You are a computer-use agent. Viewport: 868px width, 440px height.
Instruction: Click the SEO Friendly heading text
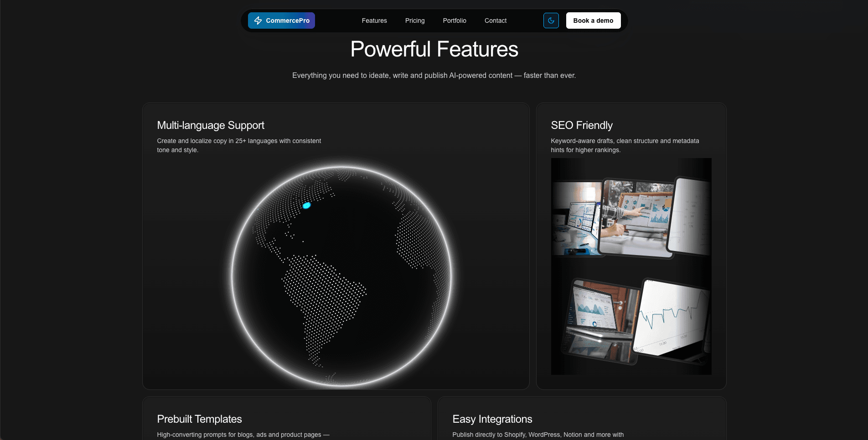[582, 125]
